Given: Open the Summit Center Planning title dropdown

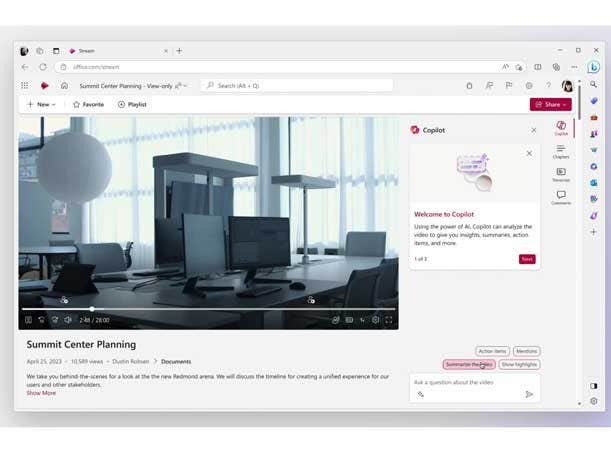Looking at the screenshot, I should (x=133, y=86).
